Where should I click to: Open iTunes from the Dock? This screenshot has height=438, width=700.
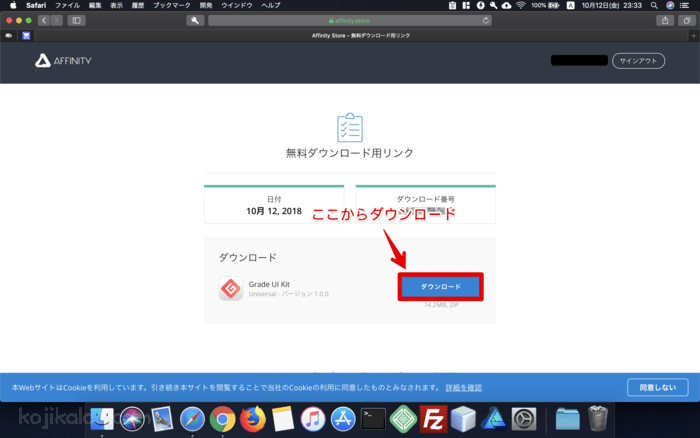(313, 419)
